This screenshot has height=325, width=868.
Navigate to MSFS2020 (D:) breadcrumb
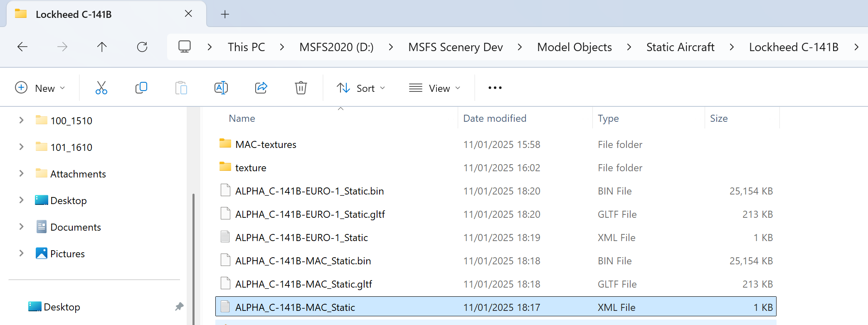pos(337,47)
